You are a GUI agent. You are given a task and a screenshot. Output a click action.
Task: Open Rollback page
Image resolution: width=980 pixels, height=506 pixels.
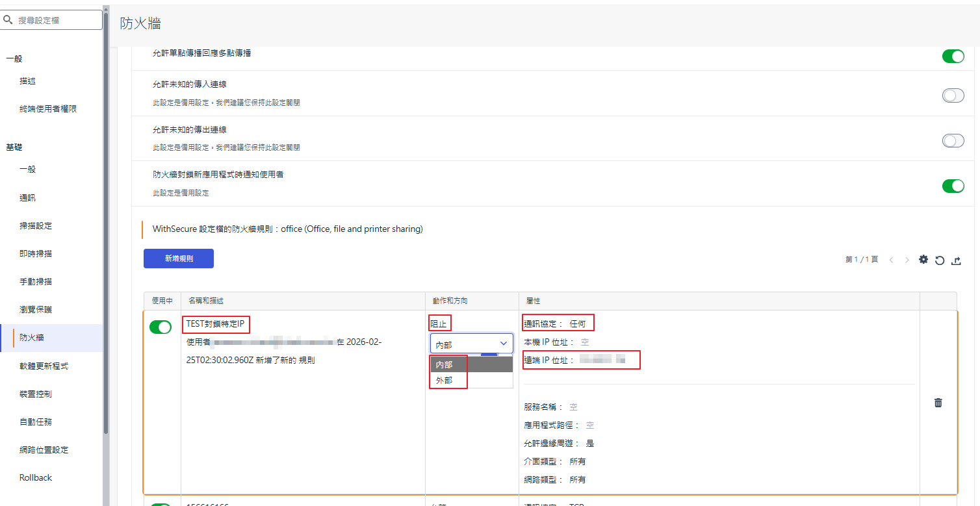(x=36, y=478)
